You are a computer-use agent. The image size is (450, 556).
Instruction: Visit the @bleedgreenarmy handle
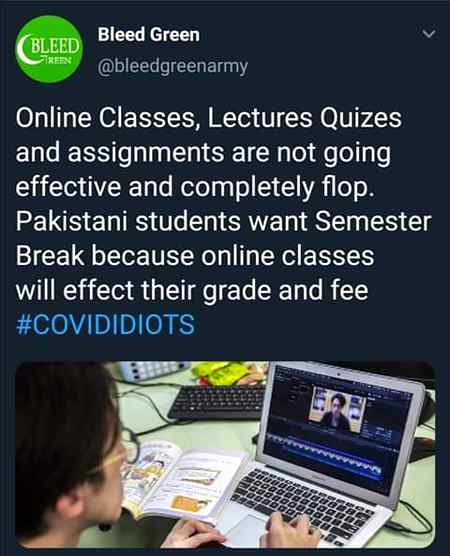(x=172, y=66)
